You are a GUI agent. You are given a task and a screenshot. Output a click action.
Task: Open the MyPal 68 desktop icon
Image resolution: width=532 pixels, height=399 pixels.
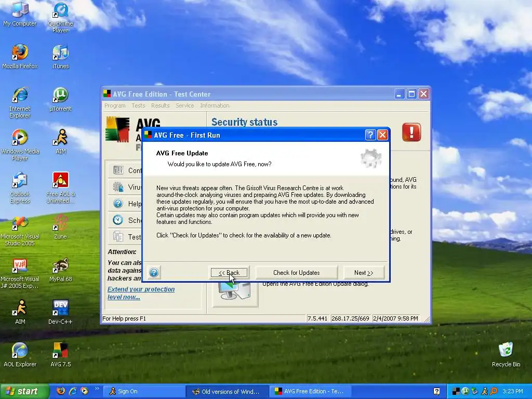(60, 270)
